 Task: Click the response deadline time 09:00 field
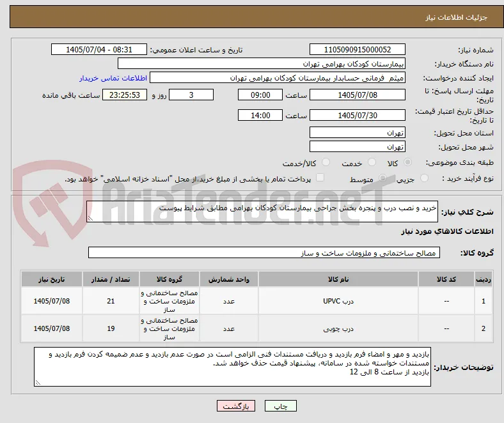tap(260, 95)
